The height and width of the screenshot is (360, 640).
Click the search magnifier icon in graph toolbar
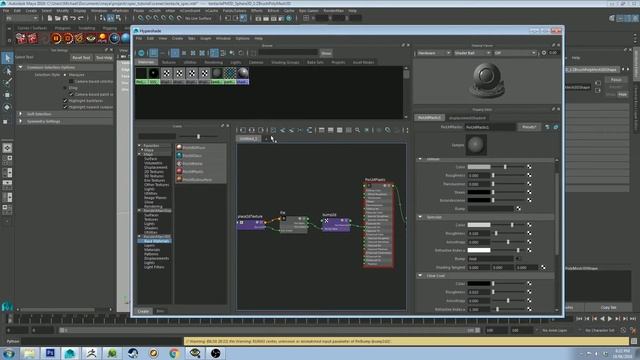358,130
